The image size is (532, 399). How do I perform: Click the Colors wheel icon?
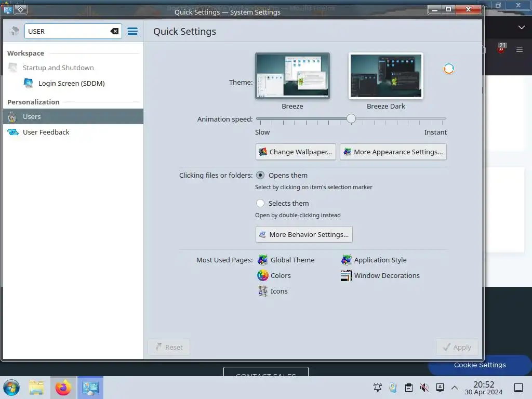262,275
